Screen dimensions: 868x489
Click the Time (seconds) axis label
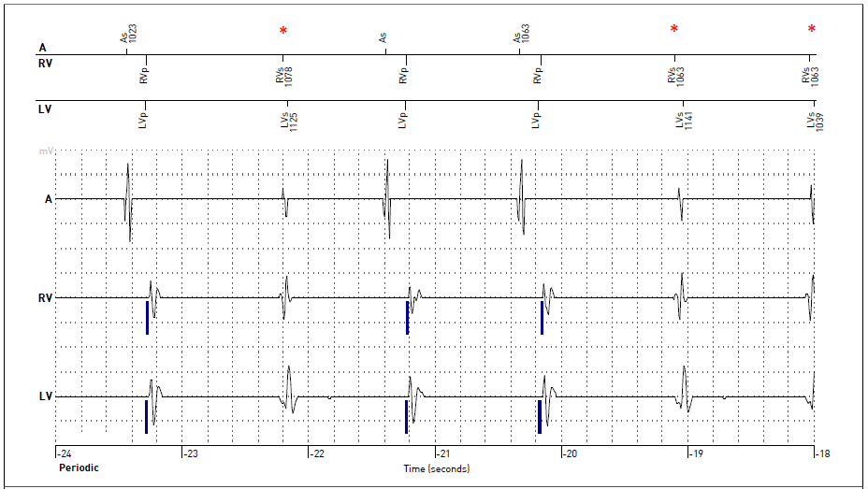pos(436,467)
